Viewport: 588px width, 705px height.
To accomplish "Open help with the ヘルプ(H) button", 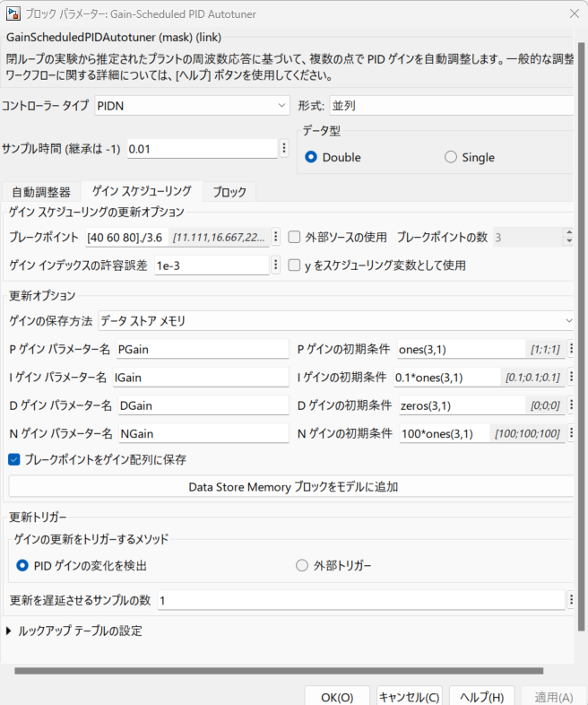I will (x=481, y=697).
